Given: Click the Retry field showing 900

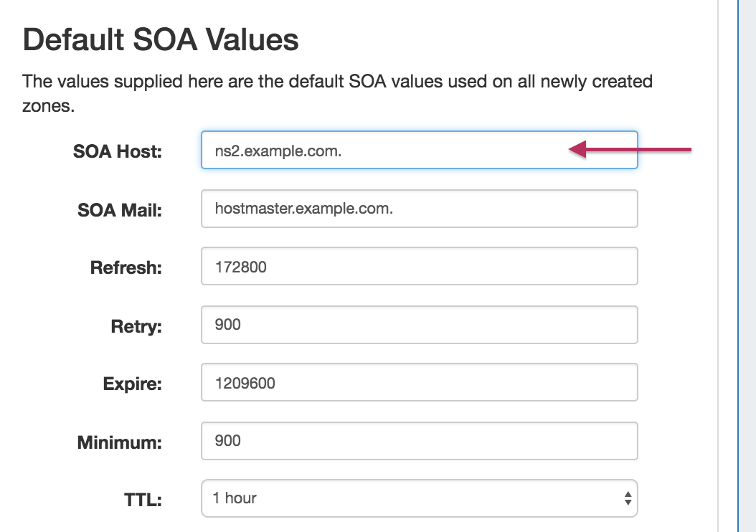Looking at the screenshot, I should pyautogui.click(x=420, y=325).
